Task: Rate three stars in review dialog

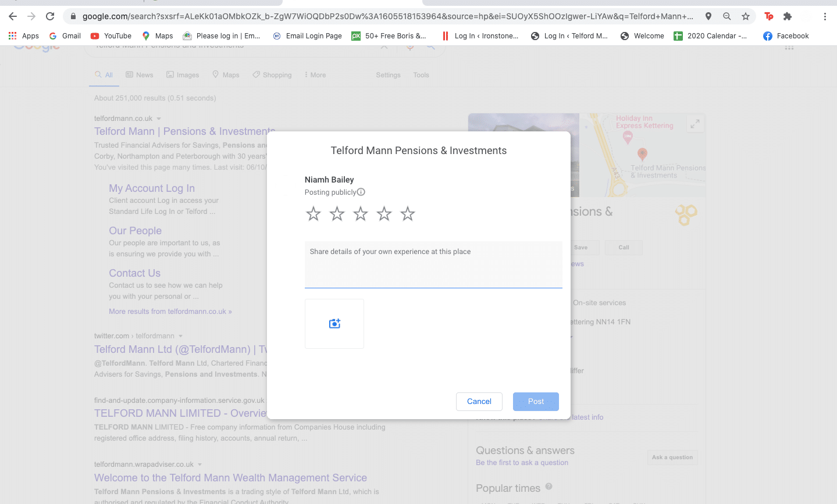Action: click(x=361, y=214)
